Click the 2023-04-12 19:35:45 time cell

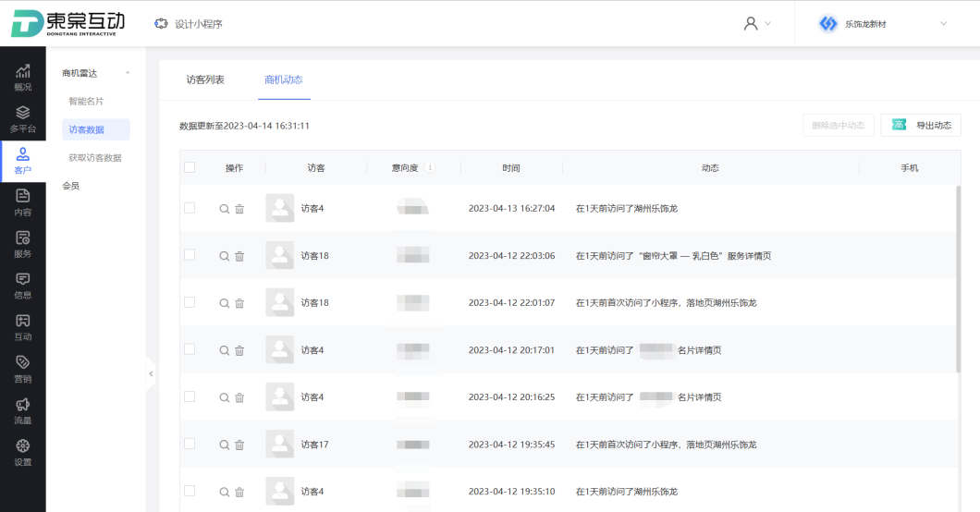tap(512, 445)
